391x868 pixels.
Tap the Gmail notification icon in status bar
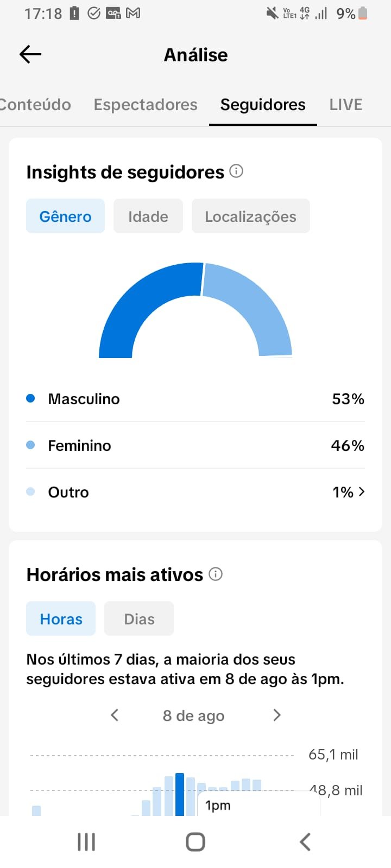pyautogui.click(x=133, y=13)
